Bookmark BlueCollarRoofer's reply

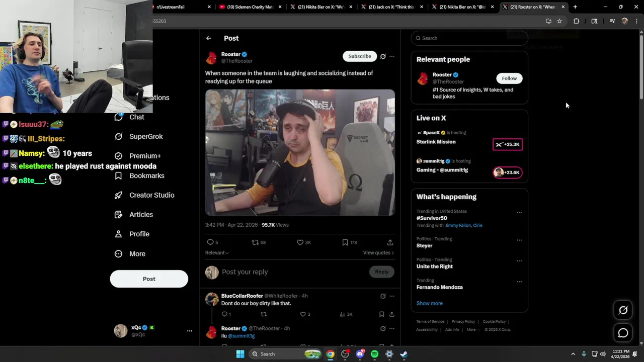pos(381,314)
